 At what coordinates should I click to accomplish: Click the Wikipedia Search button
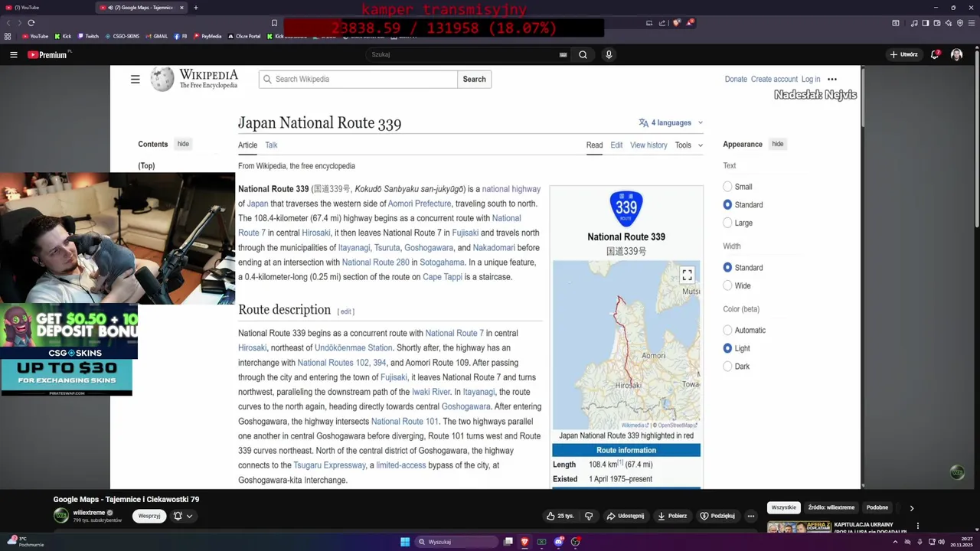click(474, 79)
